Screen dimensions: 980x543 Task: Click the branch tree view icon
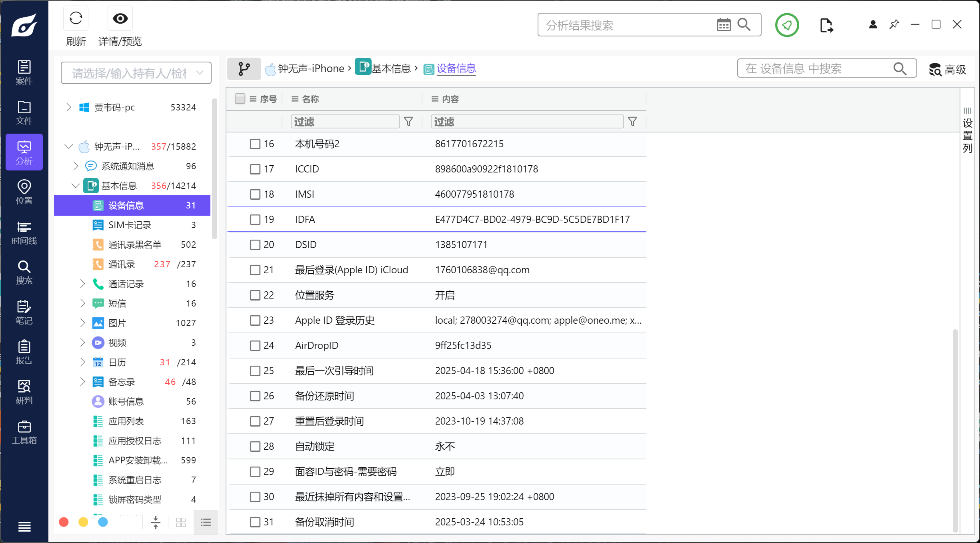tap(244, 68)
